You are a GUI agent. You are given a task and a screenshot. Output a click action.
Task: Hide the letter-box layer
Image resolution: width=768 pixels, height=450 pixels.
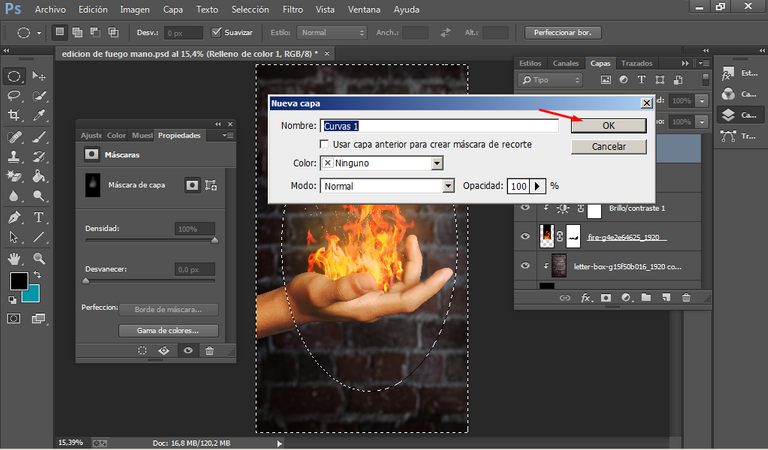coord(525,266)
